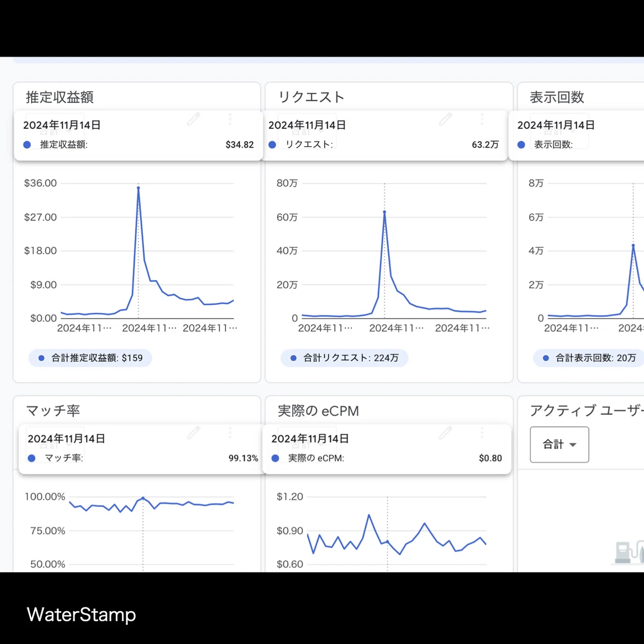This screenshot has height=644, width=644.
Task: Click the highlighted point on マッチ率 chart
Action: pyautogui.click(x=143, y=499)
